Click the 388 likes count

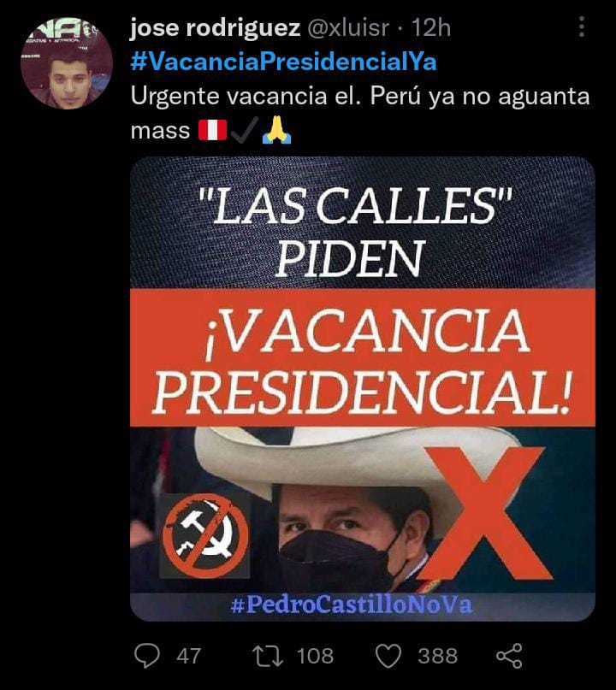tap(438, 656)
